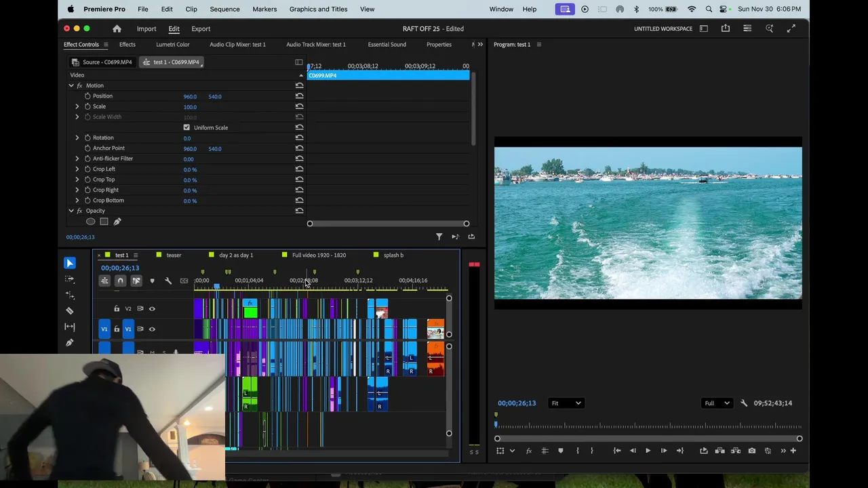Open timeline display settings wrench

168,281
